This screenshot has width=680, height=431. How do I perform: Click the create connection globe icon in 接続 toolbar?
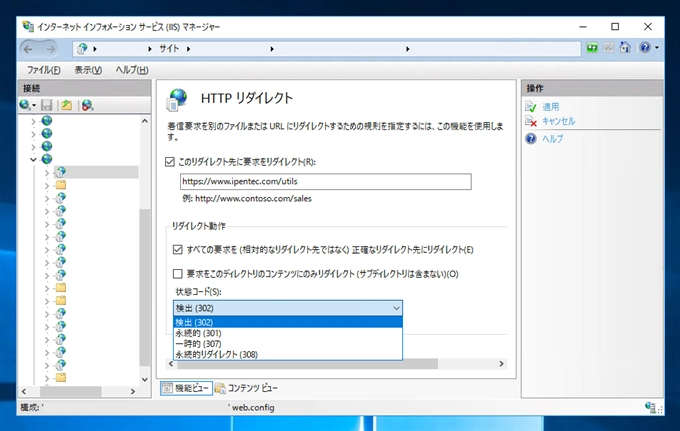pos(25,105)
